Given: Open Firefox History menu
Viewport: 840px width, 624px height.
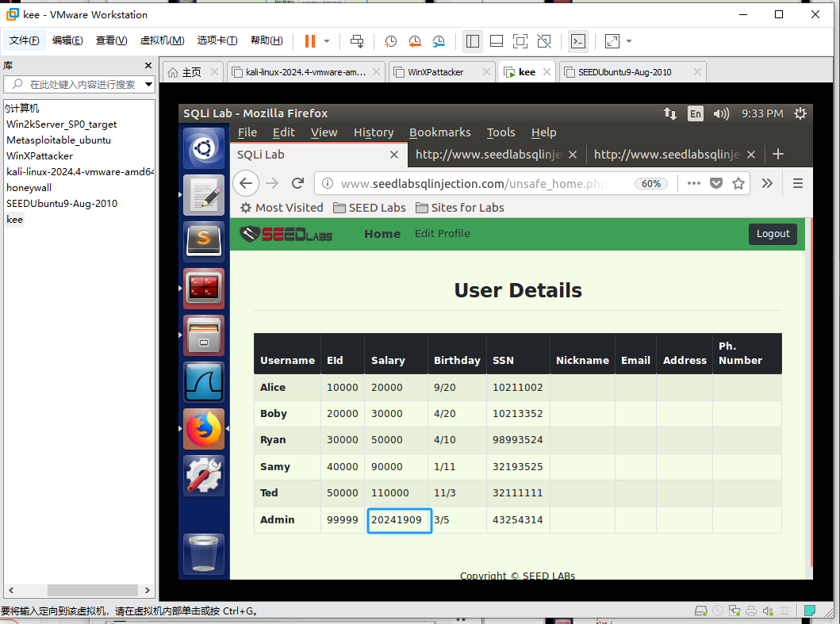Looking at the screenshot, I should pyautogui.click(x=374, y=132).
